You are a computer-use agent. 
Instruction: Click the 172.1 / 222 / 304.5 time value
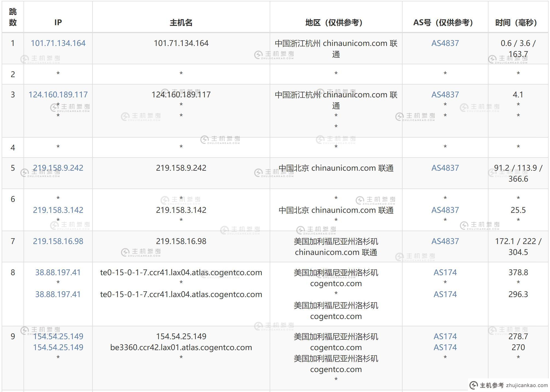[x=518, y=247]
